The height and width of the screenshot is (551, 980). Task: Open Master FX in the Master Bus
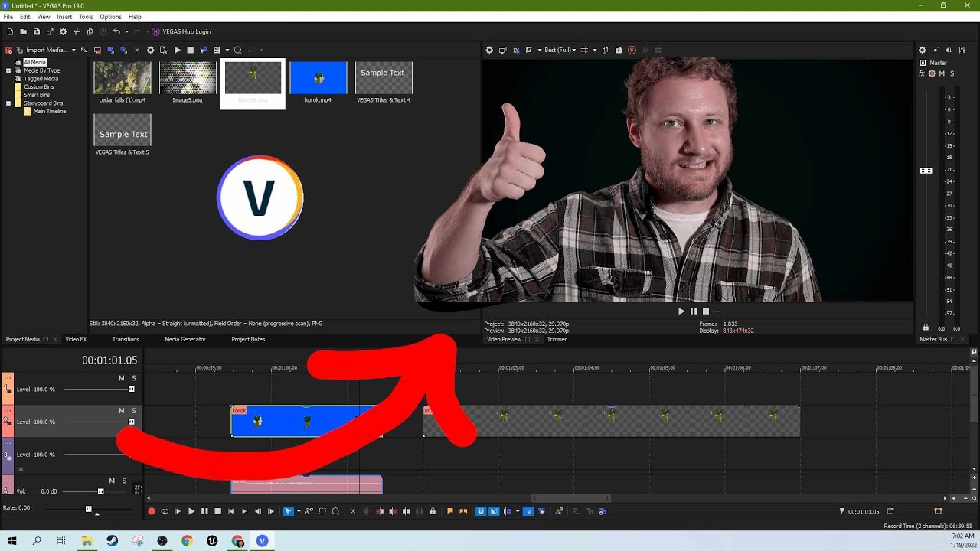922,73
